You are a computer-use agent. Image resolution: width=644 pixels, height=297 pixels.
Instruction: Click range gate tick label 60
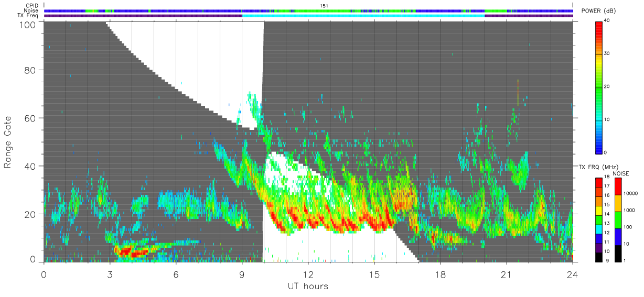[30, 118]
